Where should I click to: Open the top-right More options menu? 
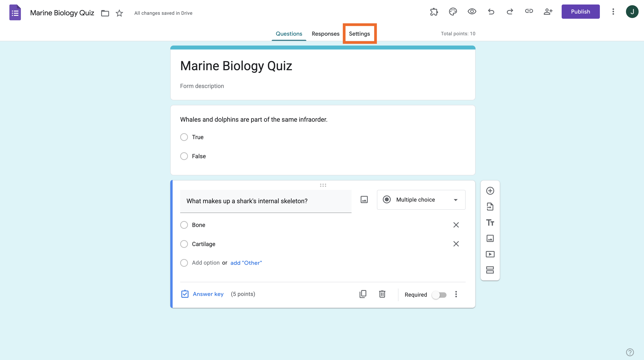[613, 12]
